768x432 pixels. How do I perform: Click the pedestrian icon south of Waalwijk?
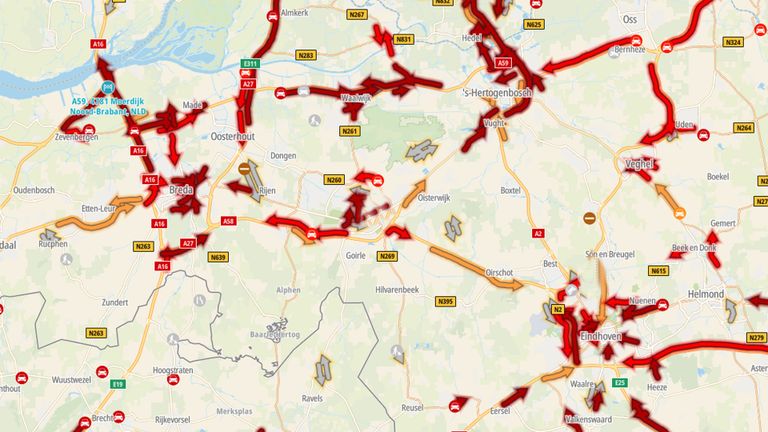[x=314, y=120]
